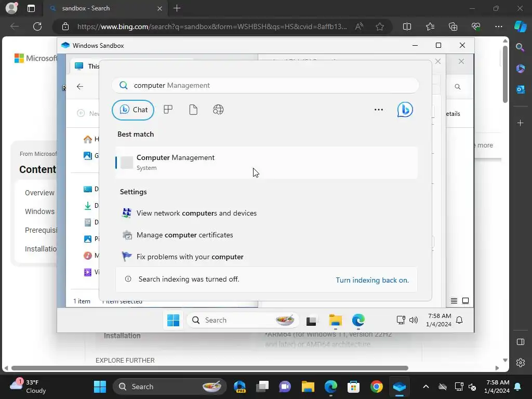532x399 pixels.
Task: Click the Edge page horizontal scrollbar
Action: point(210,368)
